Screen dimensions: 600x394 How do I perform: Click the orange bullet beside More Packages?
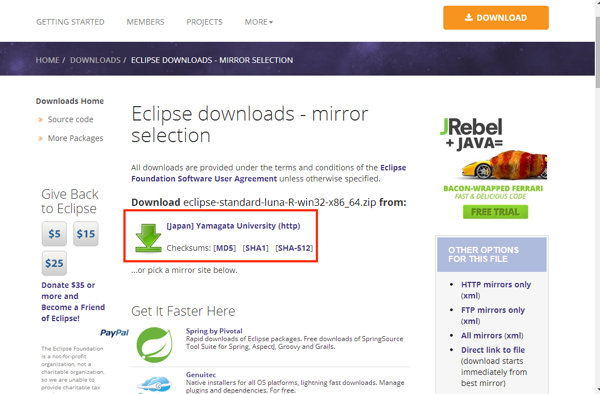40,138
